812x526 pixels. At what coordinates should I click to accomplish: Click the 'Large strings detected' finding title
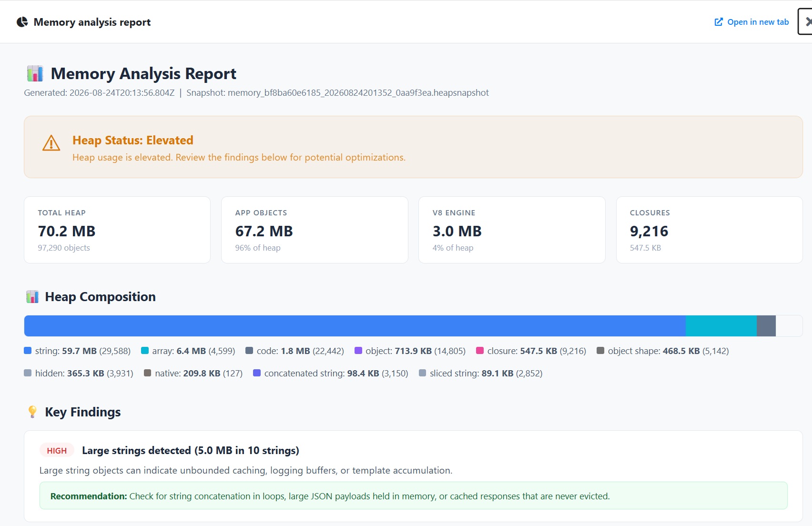coord(191,450)
